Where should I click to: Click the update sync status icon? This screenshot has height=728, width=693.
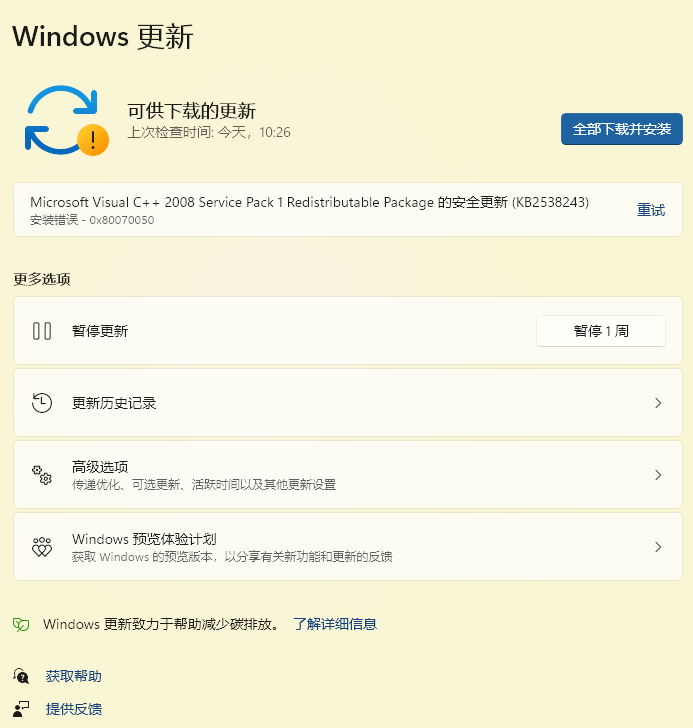click(66, 120)
